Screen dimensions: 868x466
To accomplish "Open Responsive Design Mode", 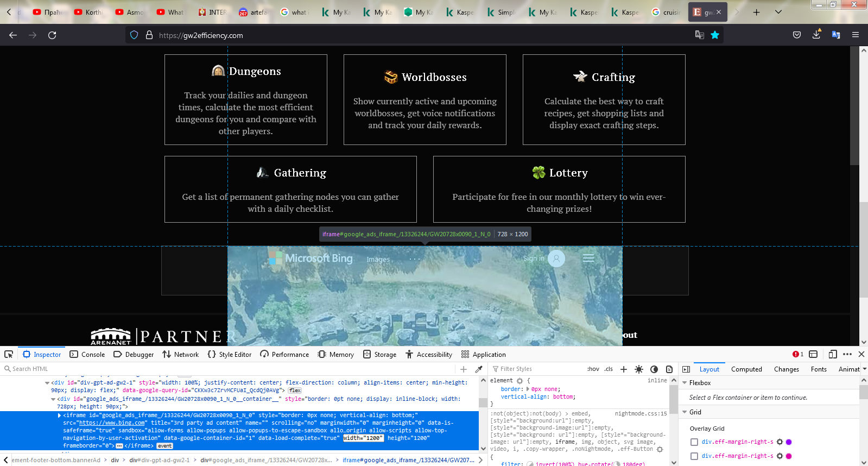I will click(x=833, y=354).
